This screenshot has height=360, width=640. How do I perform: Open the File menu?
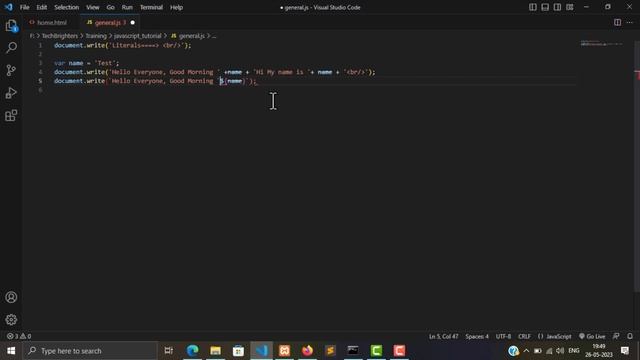click(24, 7)
